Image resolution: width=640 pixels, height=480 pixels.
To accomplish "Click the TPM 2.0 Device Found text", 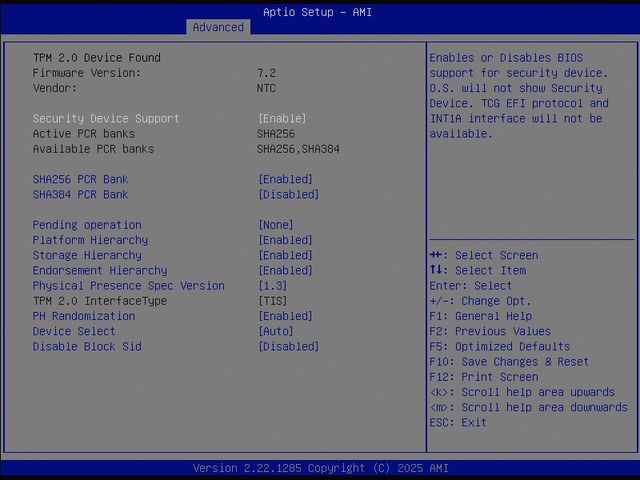I will click(x=97, y=58).
